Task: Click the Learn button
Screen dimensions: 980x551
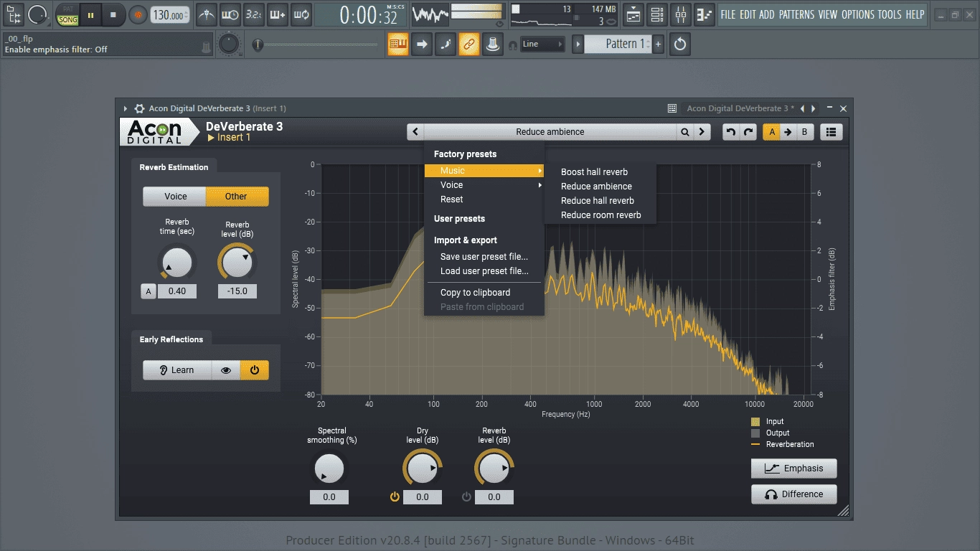Action: (177, 370)
